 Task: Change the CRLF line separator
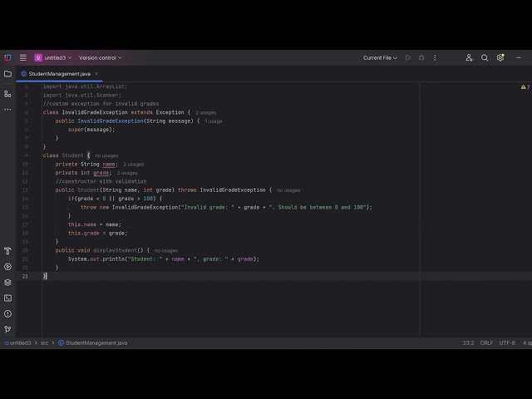click(x=486, y=343)
